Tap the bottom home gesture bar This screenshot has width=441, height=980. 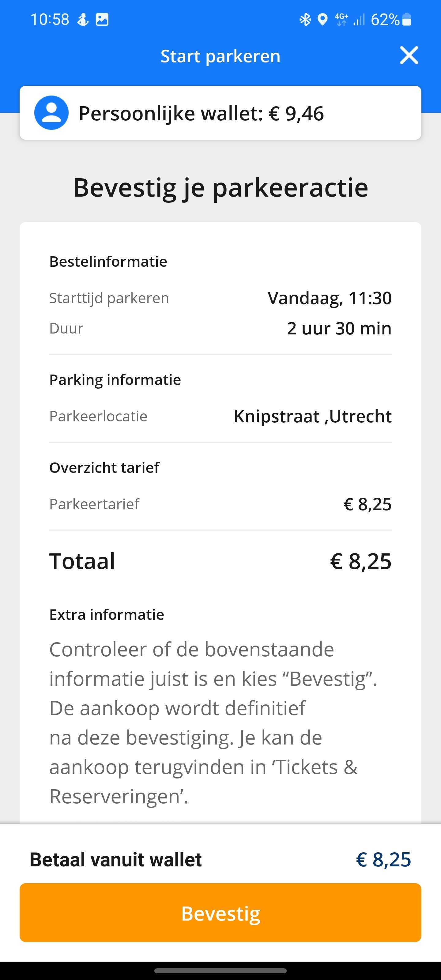pyautogui.click(x=220, y=971)
